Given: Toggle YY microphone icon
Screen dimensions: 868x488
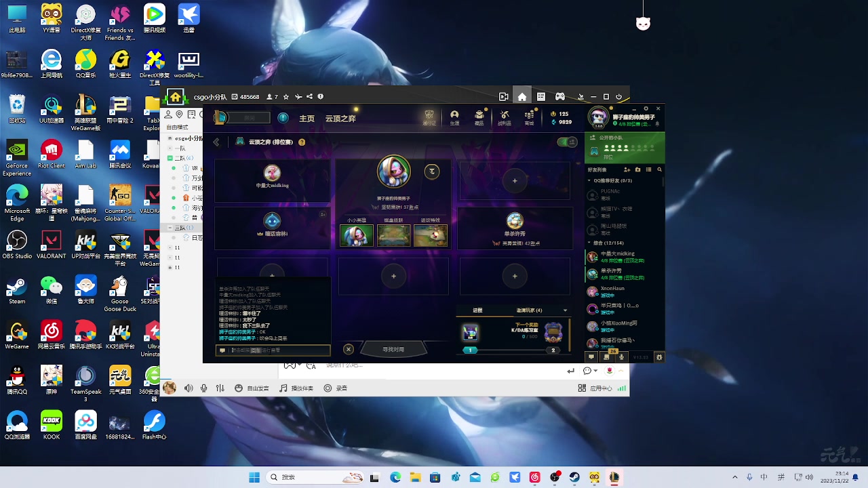Looking at the screenshot, I should [203, 388].
